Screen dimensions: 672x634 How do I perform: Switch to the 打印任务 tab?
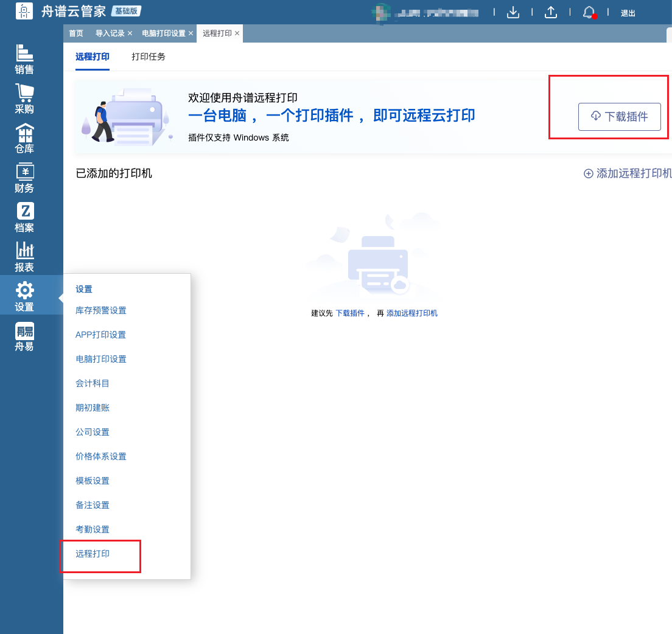[x=149, y=57]
